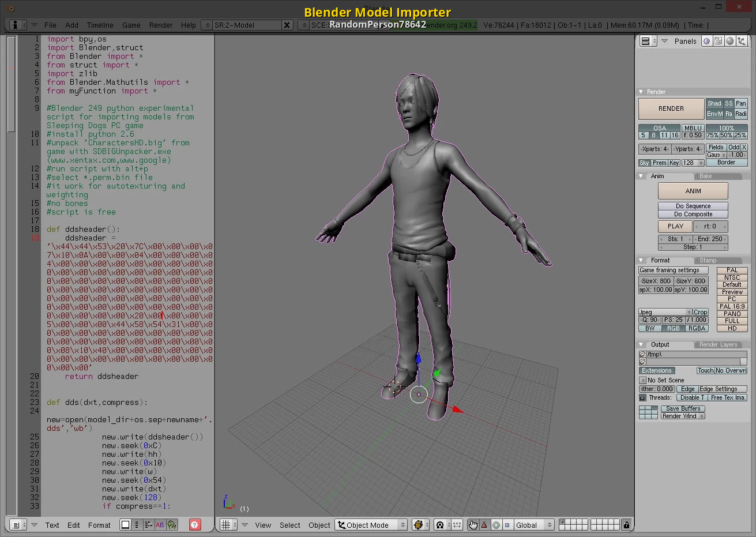This screenshot has height=537, width=756.
Task: Click the lock layers padlock icon
Action: coord(627,525)
